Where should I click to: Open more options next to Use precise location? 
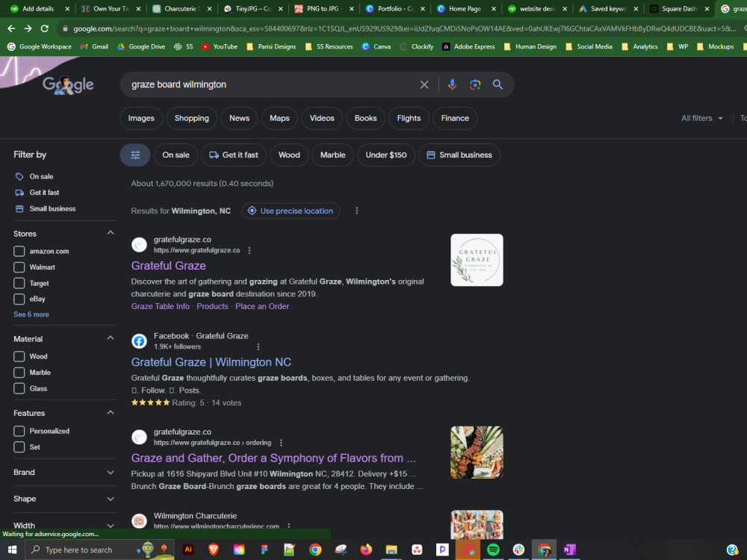pos(357,211)
